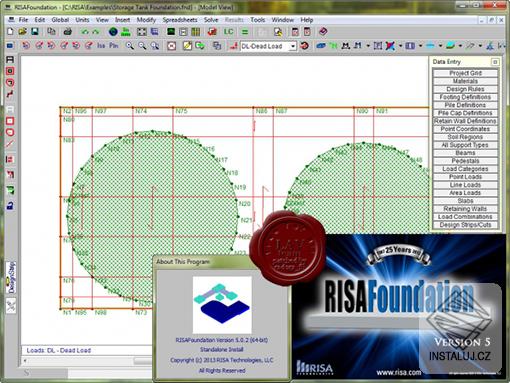Expand arrow next to blue panel toolbar icon

(x=420, y=46)
